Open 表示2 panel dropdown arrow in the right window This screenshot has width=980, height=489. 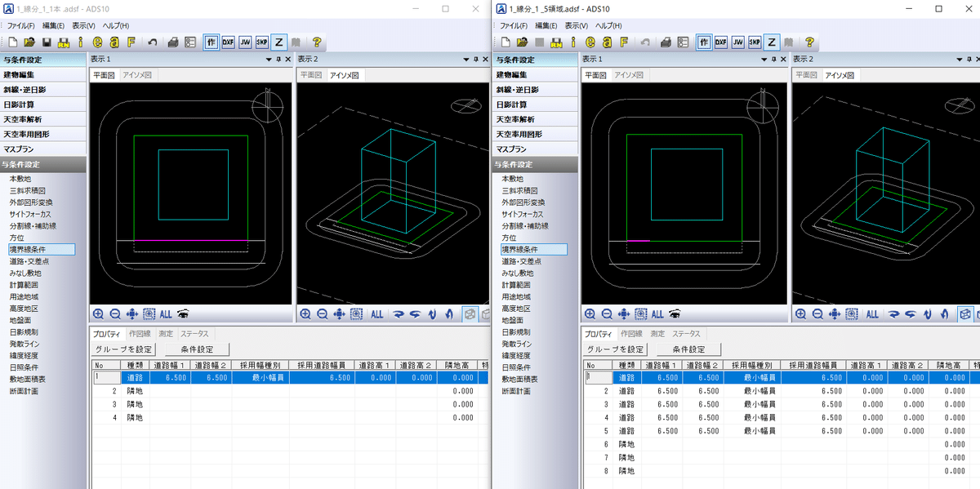click(x=961, y=60)
